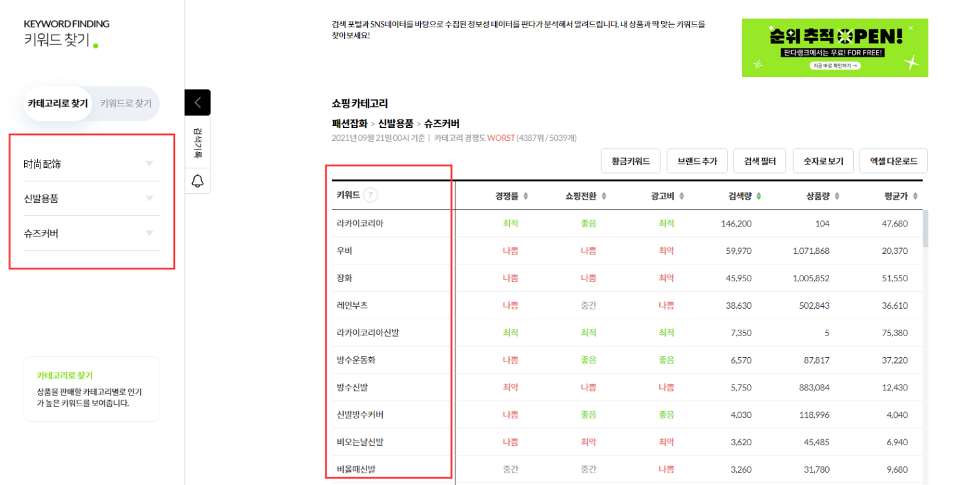980x485 pixels.
Task: Sort by 경쟁률 column arrows
Action: click(526, 196)
